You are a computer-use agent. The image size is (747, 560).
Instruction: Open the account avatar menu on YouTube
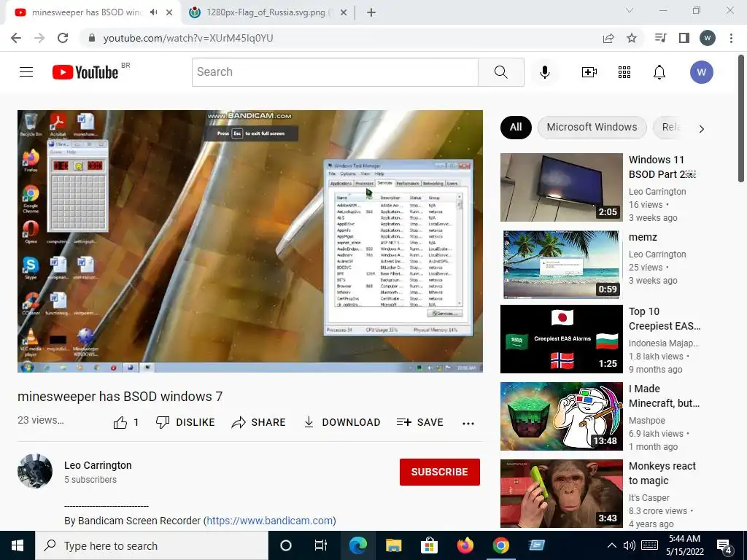pyautogui.click(x=701, y=72)
